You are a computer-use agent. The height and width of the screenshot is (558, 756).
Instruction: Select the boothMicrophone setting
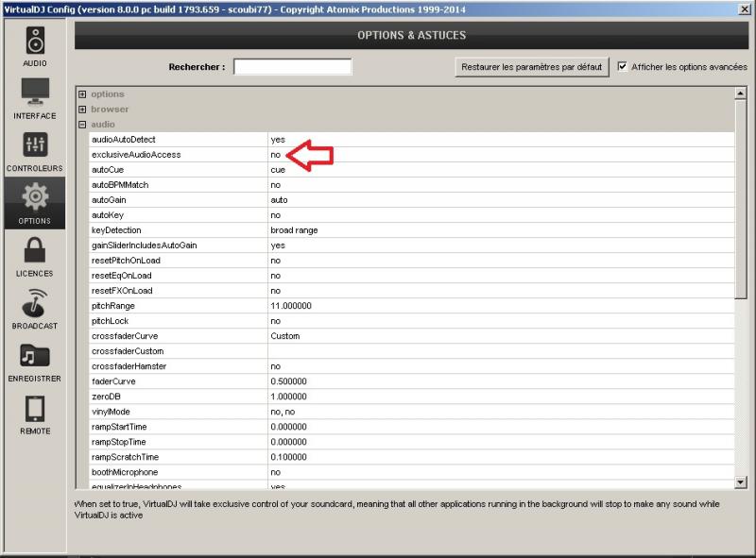click(x=125, y=472)
